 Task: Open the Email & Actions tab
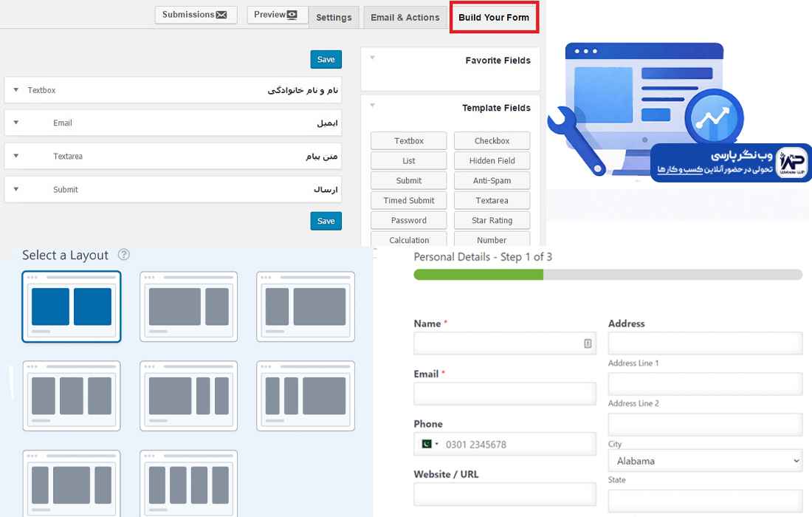[x=405, y=18]
